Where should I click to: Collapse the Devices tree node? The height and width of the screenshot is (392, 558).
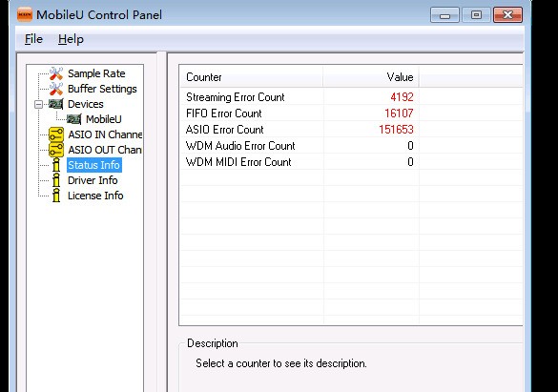38,104
